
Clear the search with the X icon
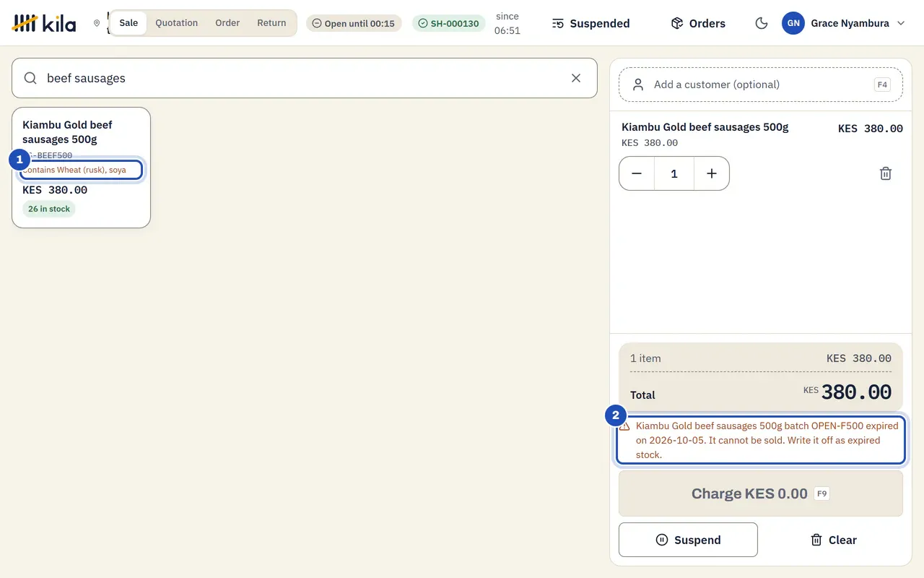[576, 78]
